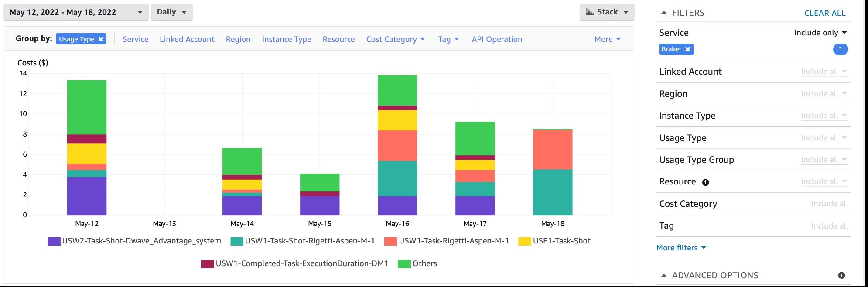
Task: Open the More group-by options
Action: pyautogui.click(x=607, y=39)
